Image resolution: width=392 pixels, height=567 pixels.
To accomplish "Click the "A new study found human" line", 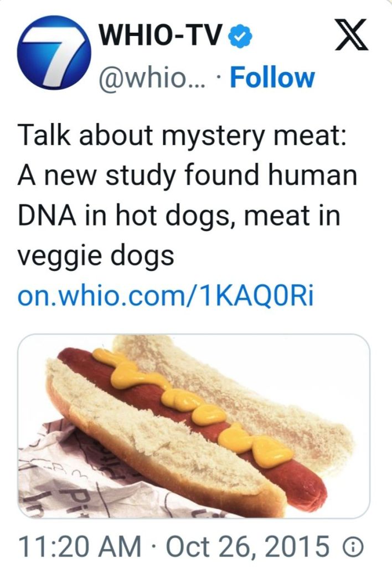I will pyautogui.click(x=188, y=177).
